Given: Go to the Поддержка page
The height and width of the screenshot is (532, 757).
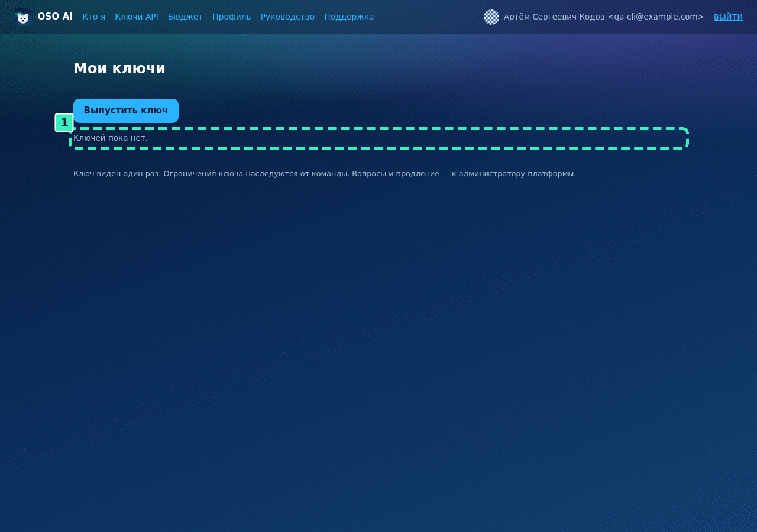Looking at the screenshot, I should [x=349, y=17].
